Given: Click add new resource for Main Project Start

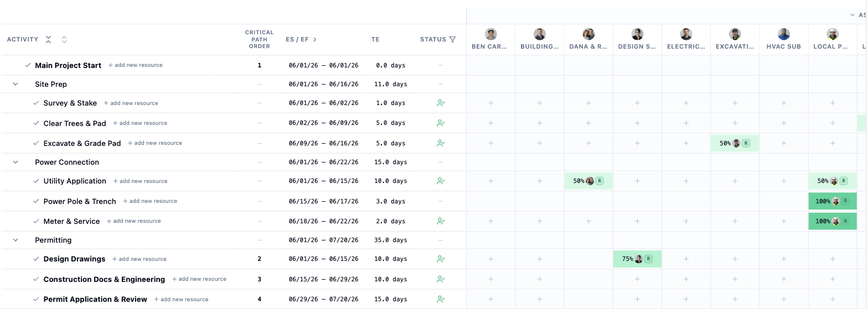Looking at the screenshot, I should [x=135, y=65].
